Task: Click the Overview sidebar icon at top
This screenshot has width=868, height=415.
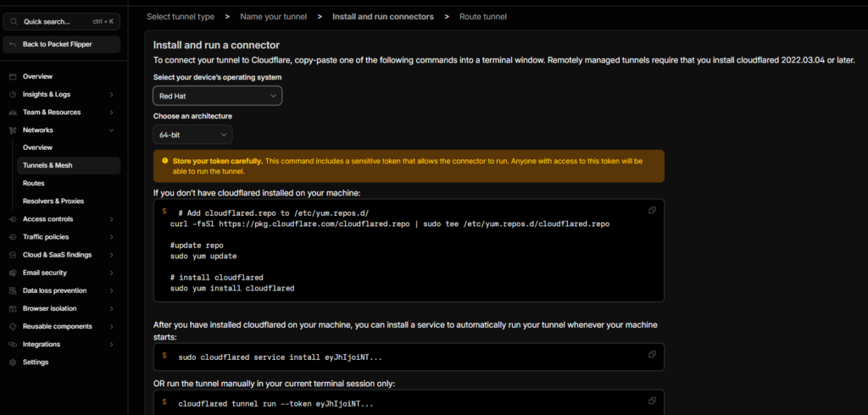Action: coord(13,76)
